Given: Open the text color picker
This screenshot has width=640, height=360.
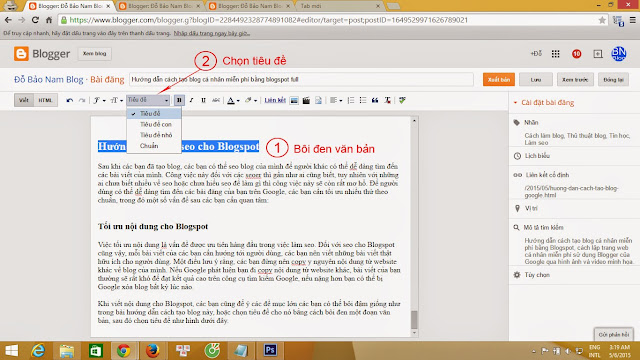Looking at the screenshot, I should [233, 100].
